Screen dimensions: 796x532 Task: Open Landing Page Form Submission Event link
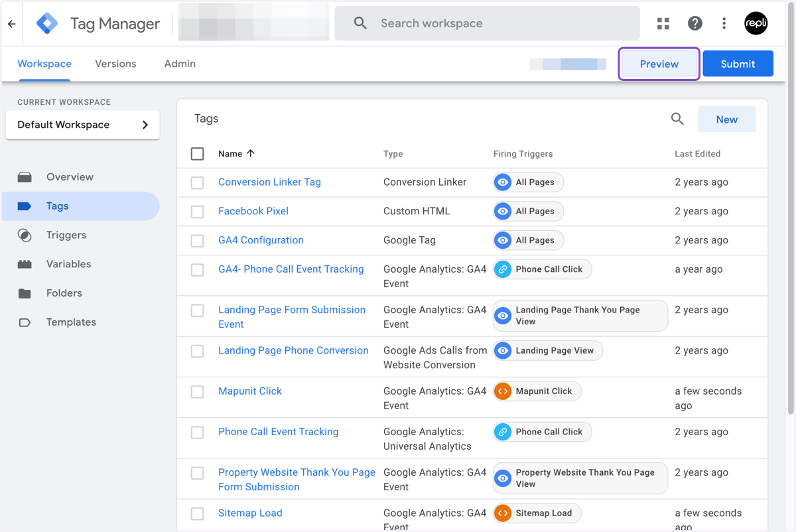click(292, 317)
